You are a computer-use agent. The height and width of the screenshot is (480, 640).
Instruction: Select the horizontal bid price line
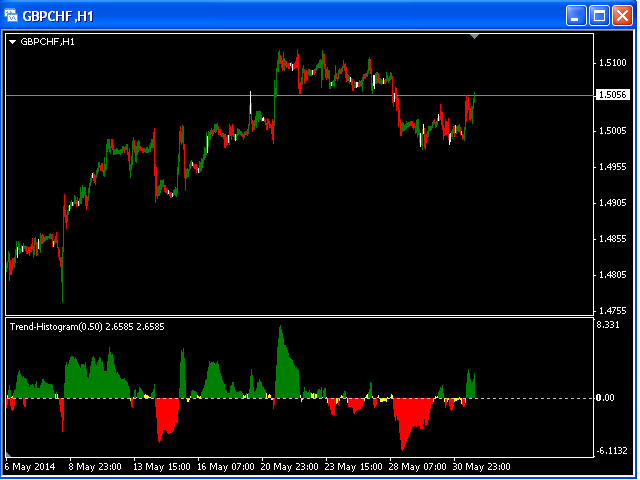(300, 96)
